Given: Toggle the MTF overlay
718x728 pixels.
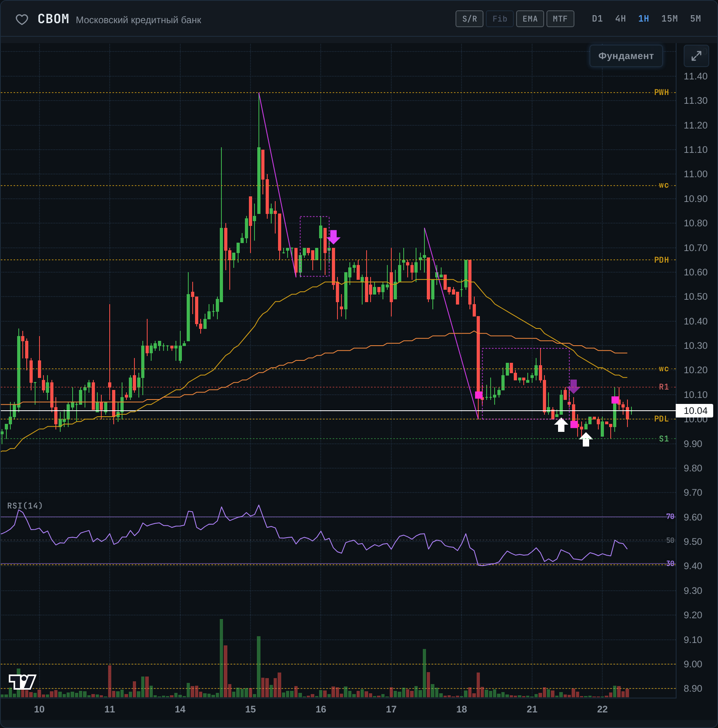Looking at the screenshot, I should (560, 19).
